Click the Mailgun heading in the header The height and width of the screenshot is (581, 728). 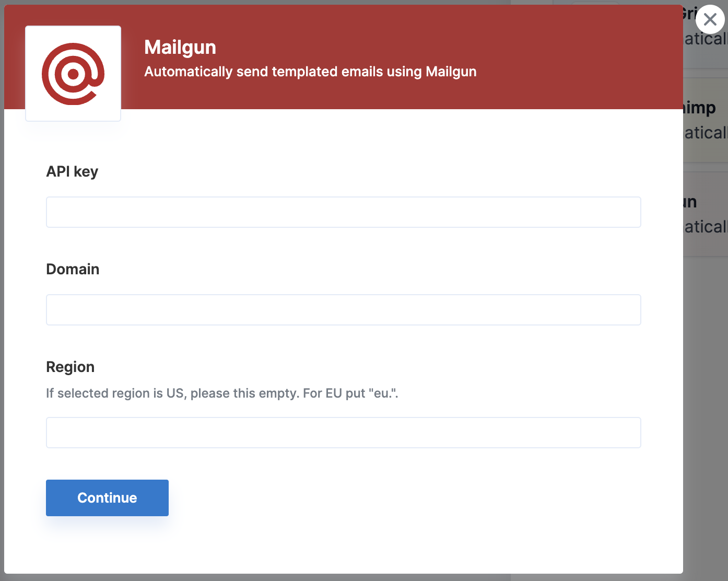tap(180, 48)
